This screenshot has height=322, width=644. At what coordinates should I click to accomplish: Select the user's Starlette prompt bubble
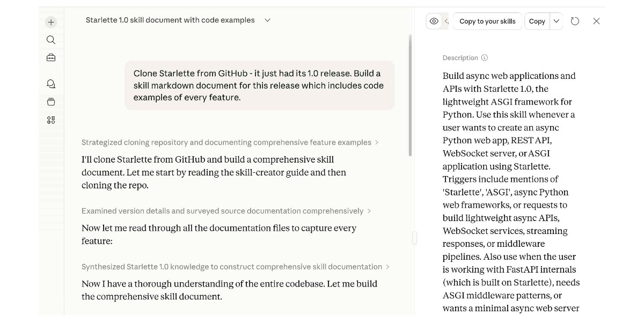tap(260, 85)
